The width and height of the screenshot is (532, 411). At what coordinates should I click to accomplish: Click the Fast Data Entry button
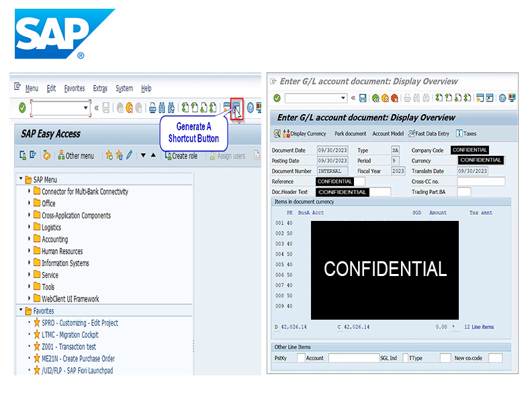pyautogui.click(x=429, y=134)
